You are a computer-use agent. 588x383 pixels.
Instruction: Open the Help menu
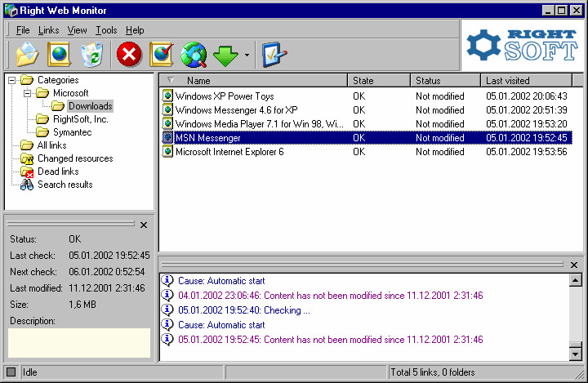[135, 30]
